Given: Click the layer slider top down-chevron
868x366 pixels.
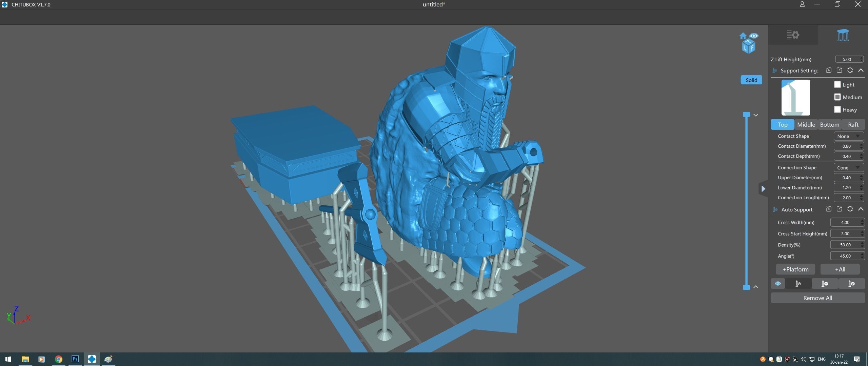Looking at the screenshot, I should pyautogui.click(x=756, y=115).
